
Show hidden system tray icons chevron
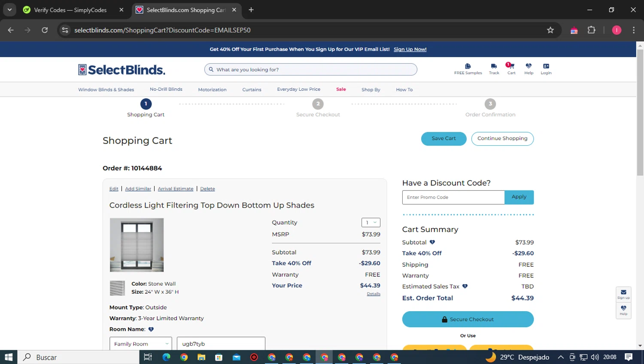[x=561, y=357]
